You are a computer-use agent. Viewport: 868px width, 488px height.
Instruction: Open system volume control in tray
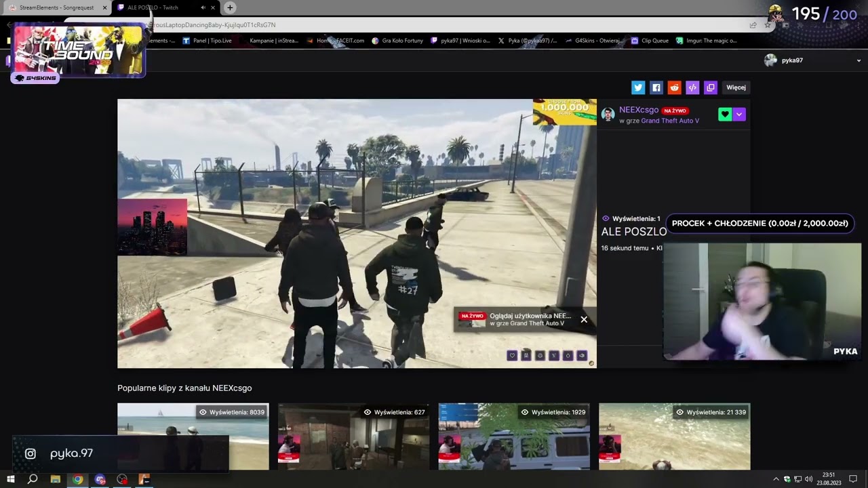click(808, 479)
